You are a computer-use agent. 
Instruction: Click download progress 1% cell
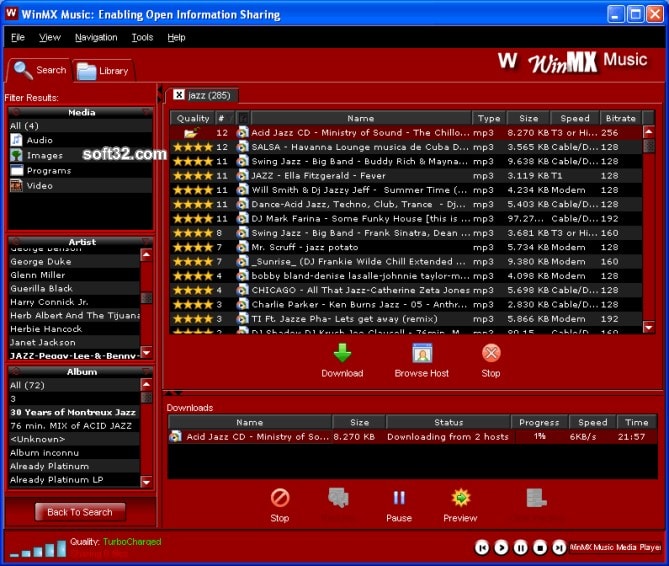click(540, 436)
